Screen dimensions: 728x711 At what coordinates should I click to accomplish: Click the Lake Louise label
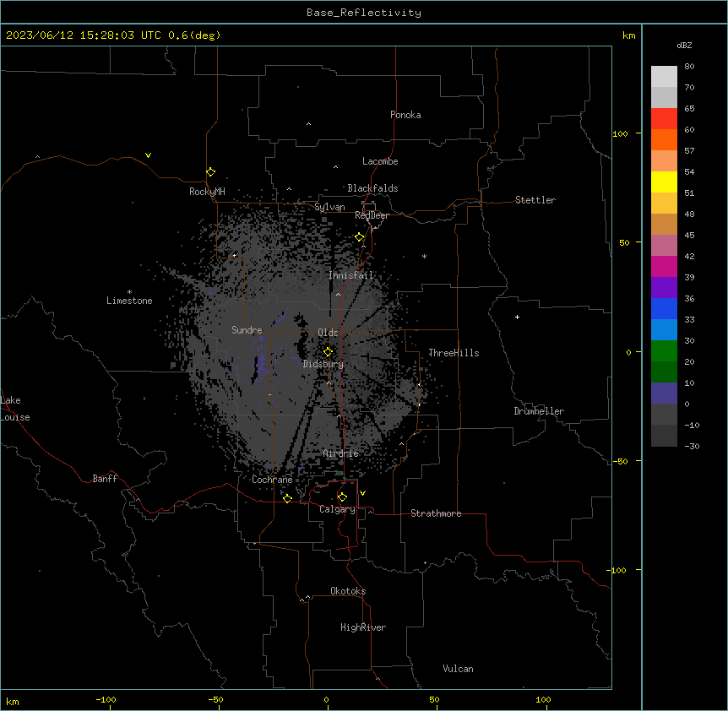[15, 409]
